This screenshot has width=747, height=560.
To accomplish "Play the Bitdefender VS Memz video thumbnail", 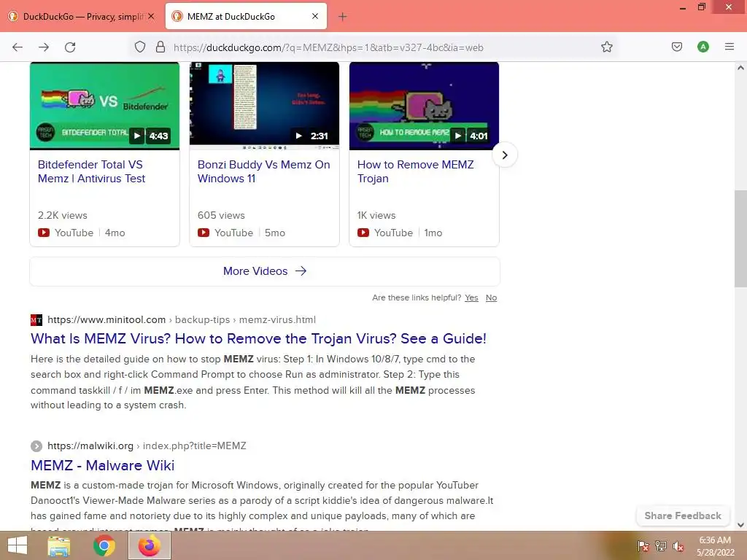I will [105, 106].
